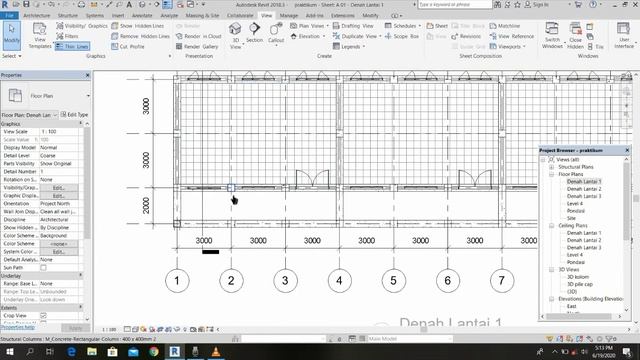Collapse Ceiling Plans in Project Browser
640x360 pixels.
551,225
